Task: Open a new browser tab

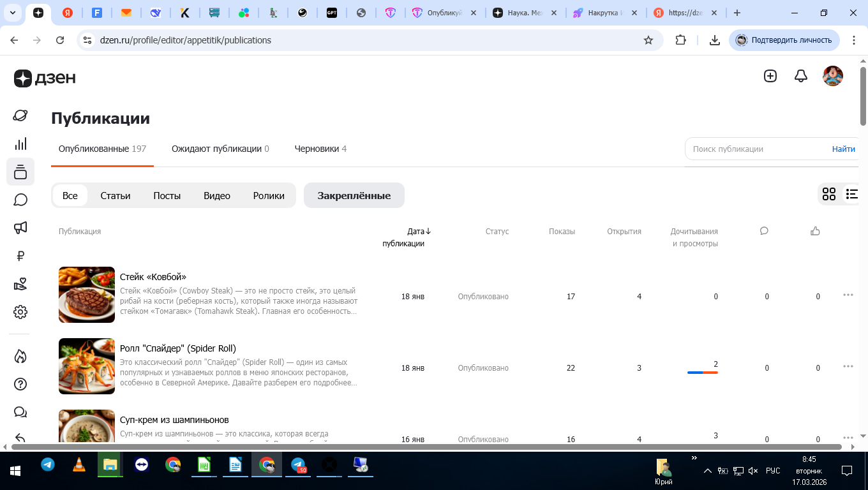Action: point(737,13)
